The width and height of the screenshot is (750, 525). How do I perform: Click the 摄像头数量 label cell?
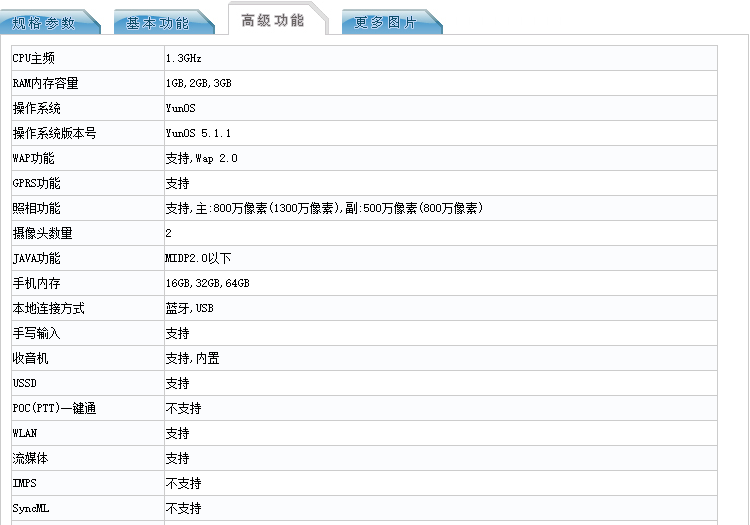[x=42, y=234]
